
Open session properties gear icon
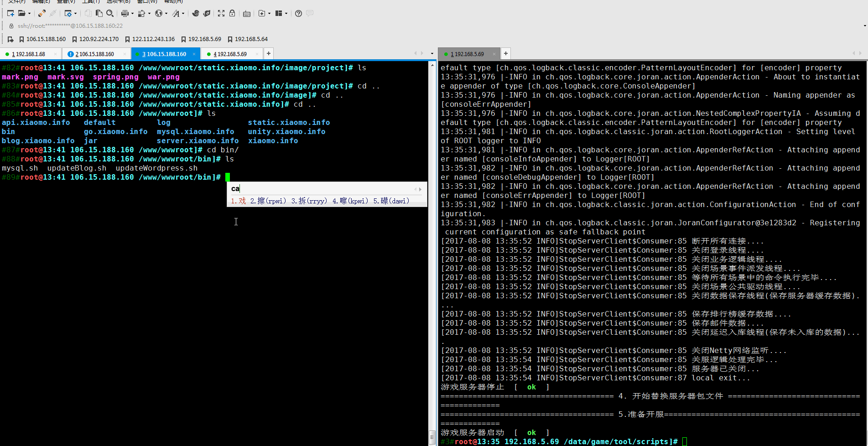(x=68, y=13)
